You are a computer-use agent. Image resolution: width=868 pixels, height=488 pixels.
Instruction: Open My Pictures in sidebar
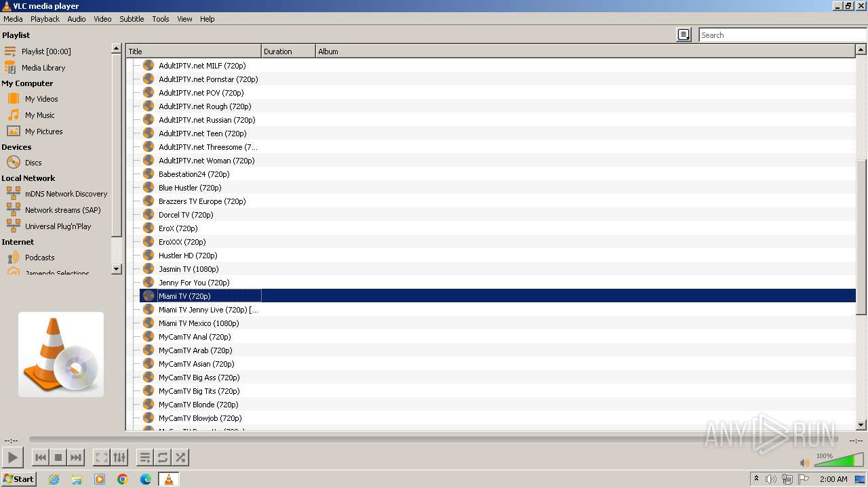click(x=44, y=131)
